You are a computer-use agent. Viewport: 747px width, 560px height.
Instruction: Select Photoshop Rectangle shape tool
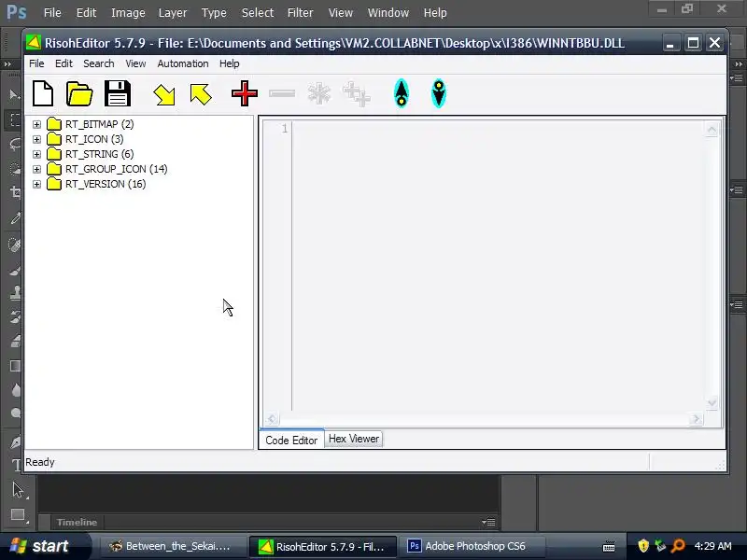17,515
